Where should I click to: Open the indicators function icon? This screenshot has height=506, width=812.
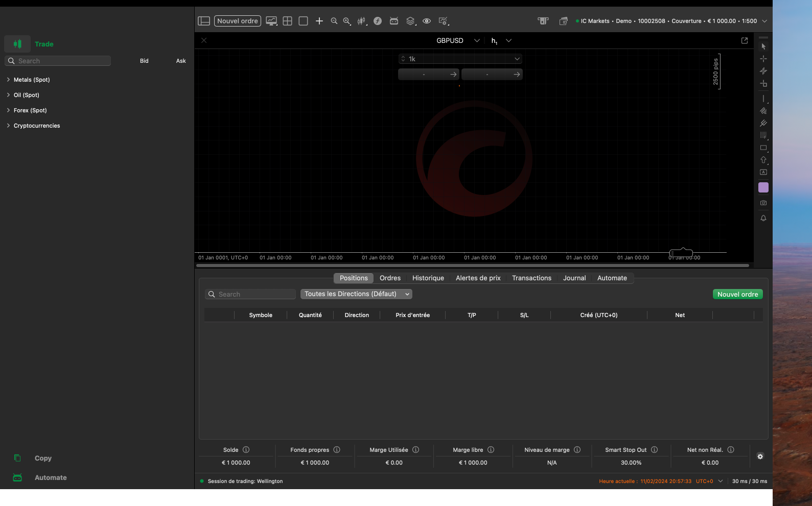point(378,21)
